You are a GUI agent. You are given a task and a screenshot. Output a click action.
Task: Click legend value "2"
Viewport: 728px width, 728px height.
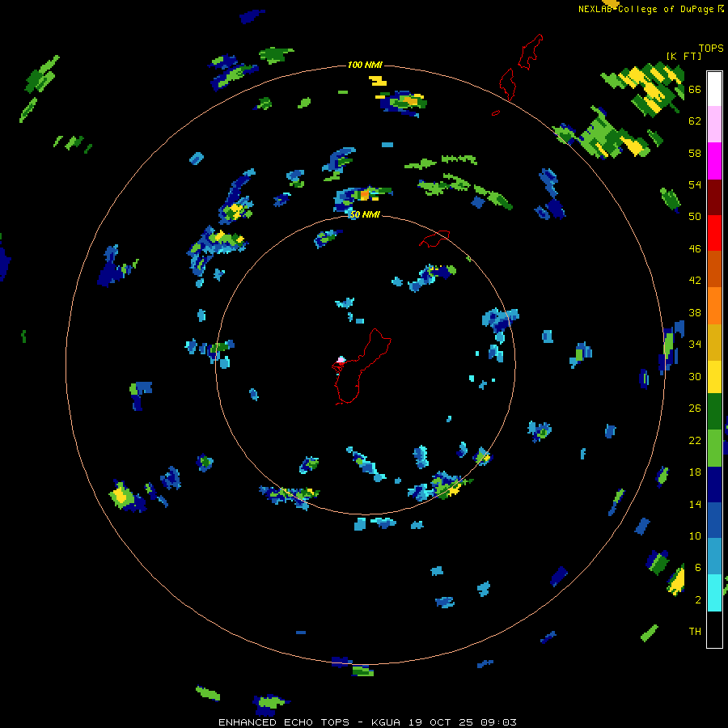(x=698, y=599)
